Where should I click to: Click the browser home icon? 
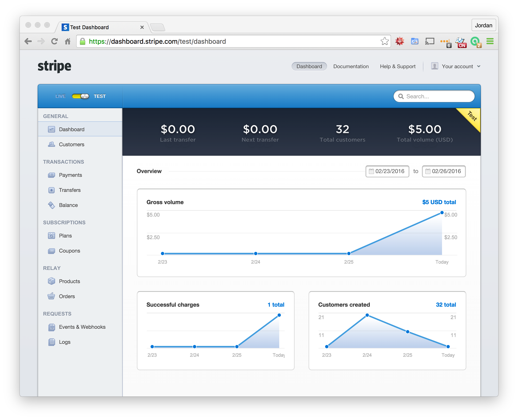68,41
